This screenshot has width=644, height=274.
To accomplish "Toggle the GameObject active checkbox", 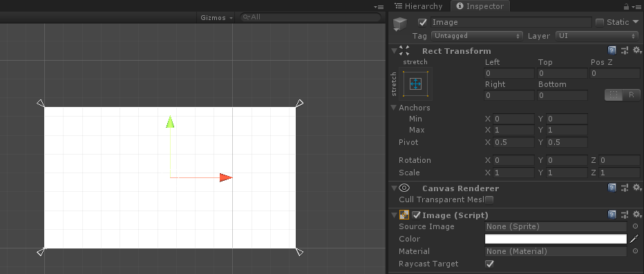I will [x=422, y=22].
